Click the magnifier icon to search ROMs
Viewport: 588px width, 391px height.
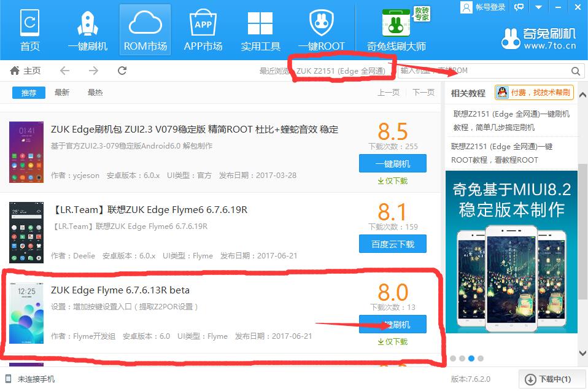tap(576, 71)
